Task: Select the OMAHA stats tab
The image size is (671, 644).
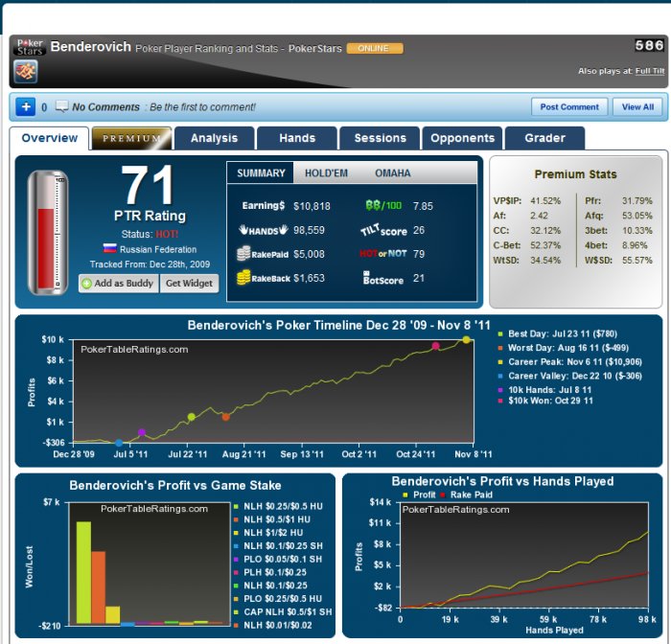Action: (393, 172)
